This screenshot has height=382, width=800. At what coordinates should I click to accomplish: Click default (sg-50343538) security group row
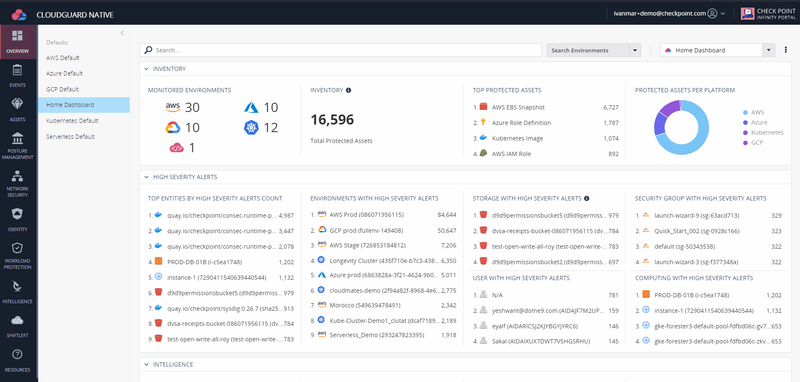pyautogui.click(x=708, y=246)
